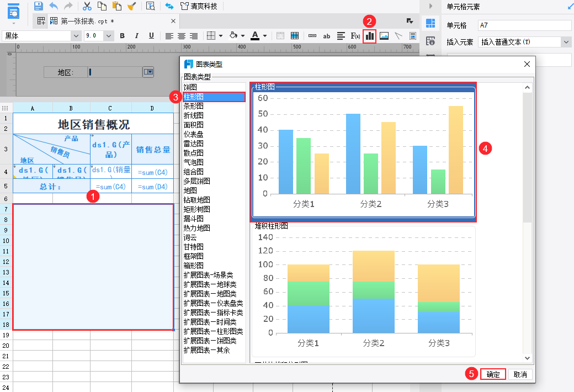Insert plain text with the ab icon

pyautogui.click(x=327, y=36)
